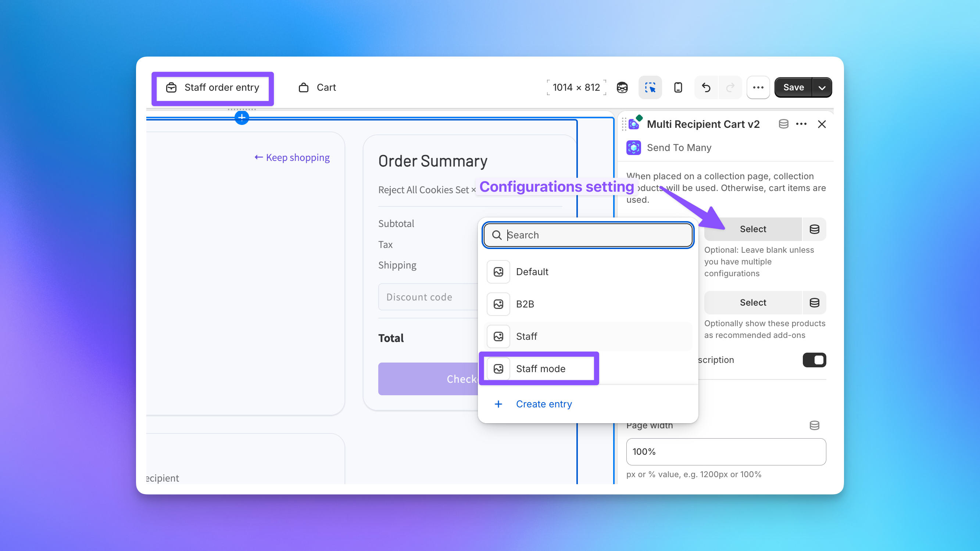The image size is (980, 551).
Task: Click the 1014 × 812 viewport size field
Action: click(576, 87)
